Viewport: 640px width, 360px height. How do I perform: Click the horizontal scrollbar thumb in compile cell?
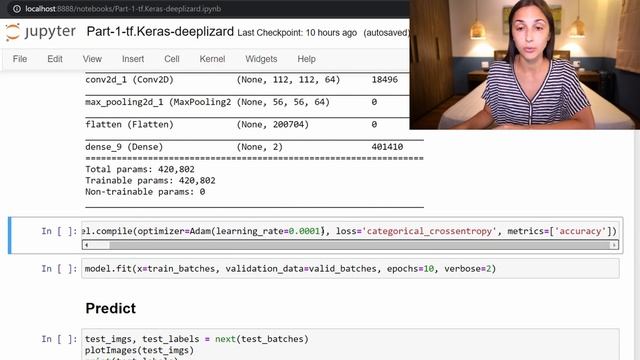358,245
